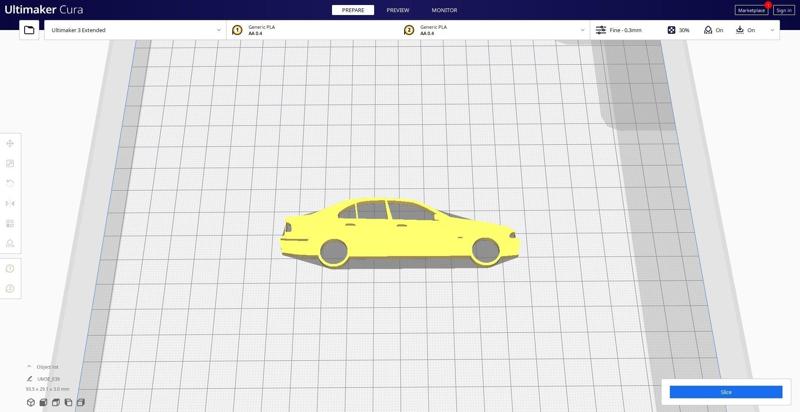Select the Move tool in left toolbar
The width and height of the screenshot is (800, 412).
(10, 143)
